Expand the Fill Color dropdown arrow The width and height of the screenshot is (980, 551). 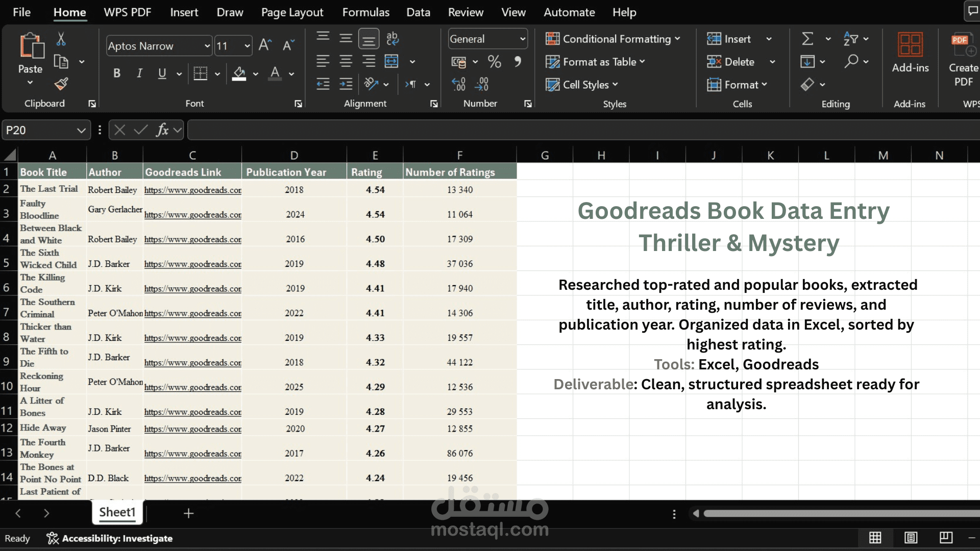click(256, 73)
